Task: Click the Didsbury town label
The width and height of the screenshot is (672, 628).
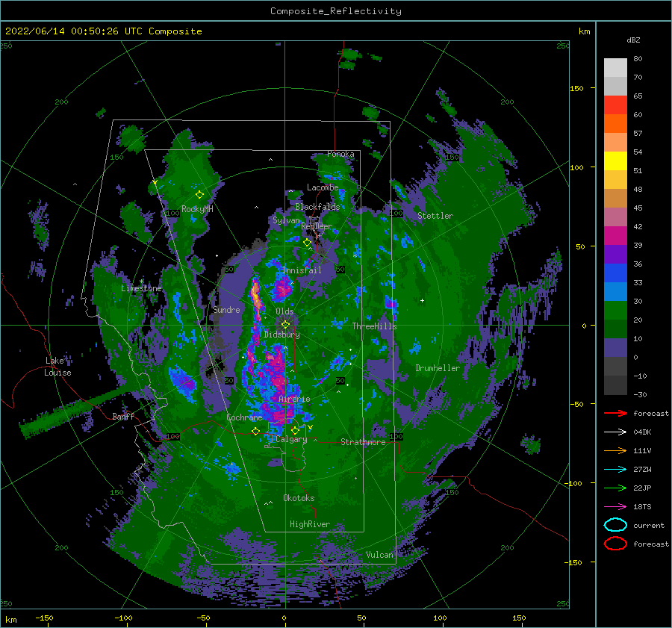Action: pyautogui.click(x=282, y=335)
